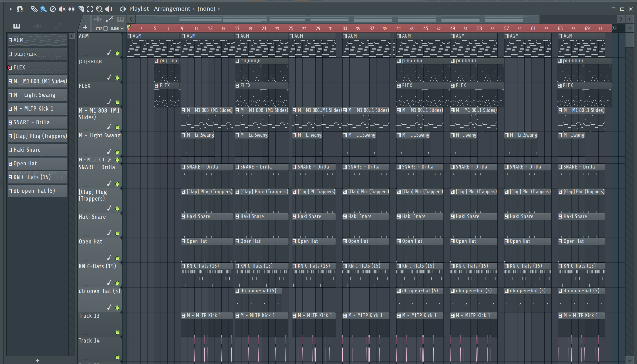Jump to bar 17 on timeline
The image size is (637, 364).
237,28
